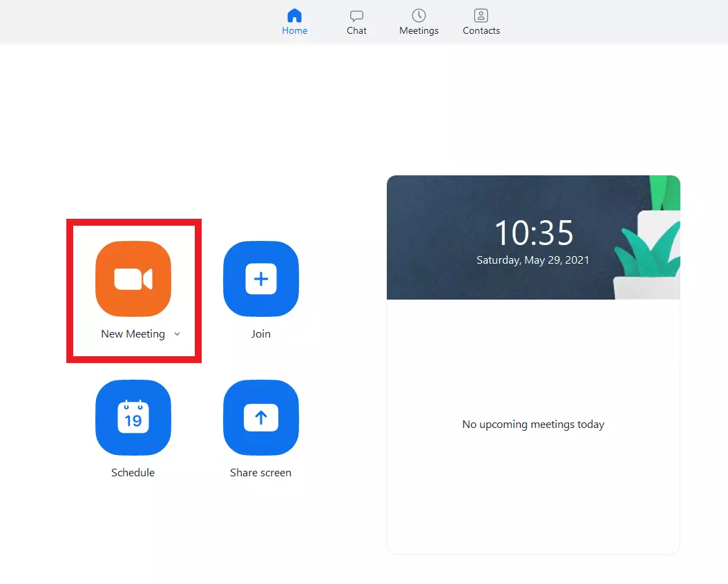
Task: Click the Join text label
Action: (x=261, y=334)
